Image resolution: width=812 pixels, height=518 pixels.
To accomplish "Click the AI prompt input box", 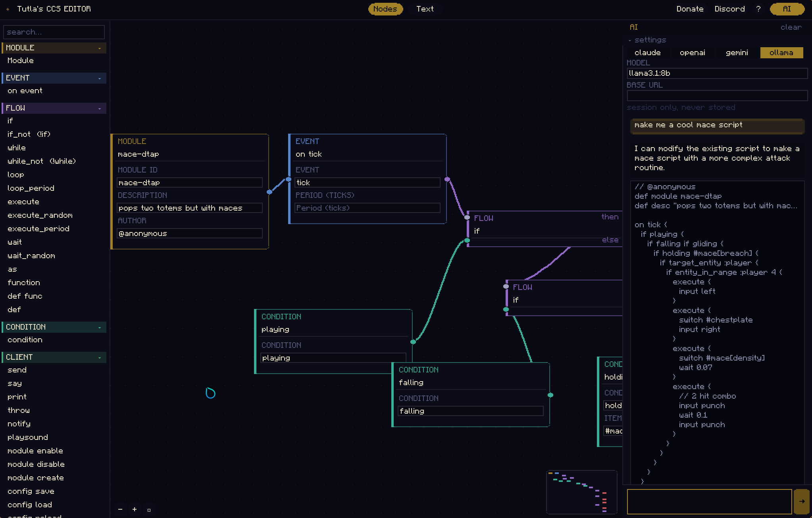I will [x=709, y=501].
